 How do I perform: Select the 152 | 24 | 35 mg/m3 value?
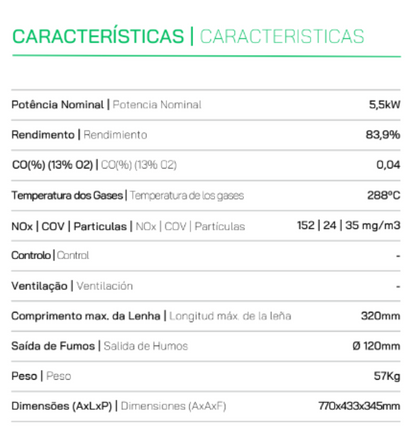(x=349, y=225)
